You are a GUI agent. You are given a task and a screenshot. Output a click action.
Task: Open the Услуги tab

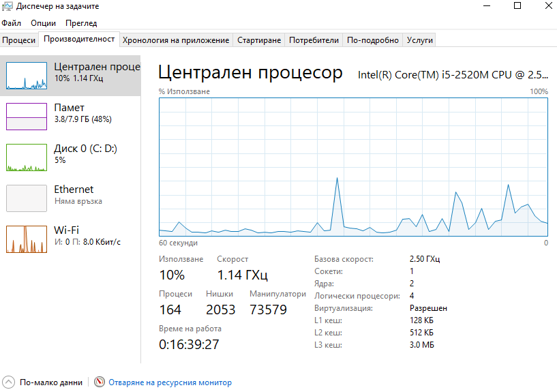(x=419, y=40)
